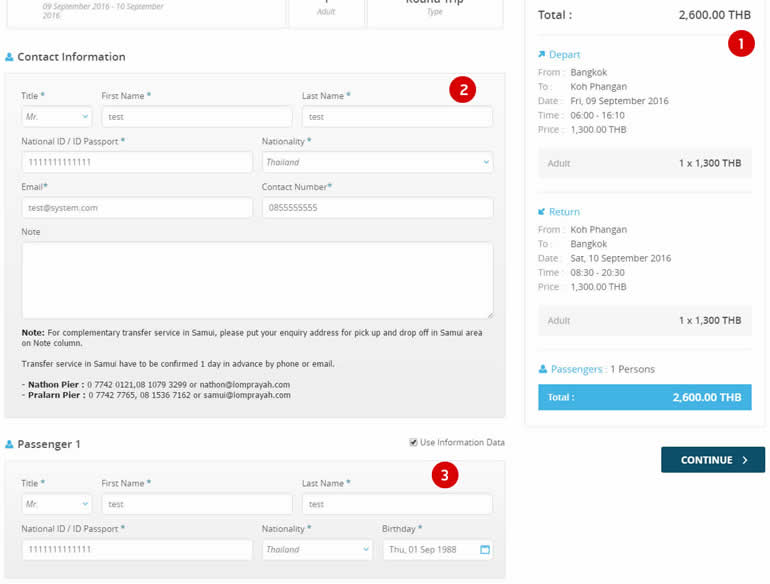Click the Passengers person icon in summary
The image size is (770, 584).
[x=542, y=369]
